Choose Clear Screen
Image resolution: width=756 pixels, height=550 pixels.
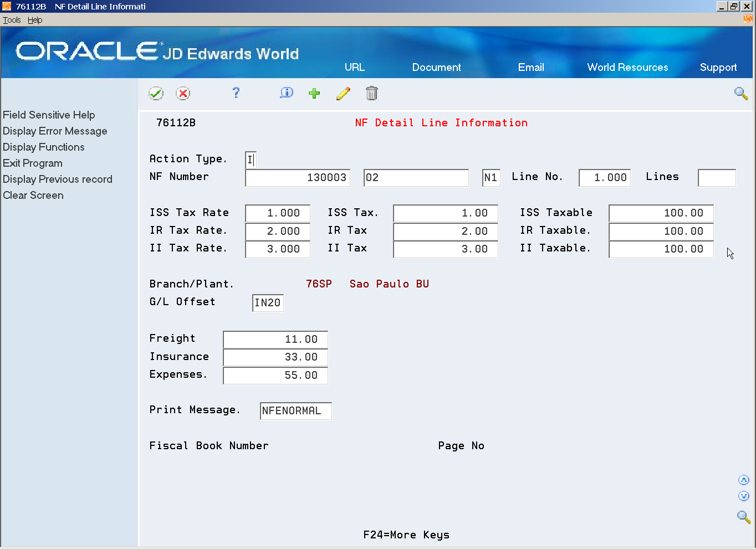[x=33, y=195]
